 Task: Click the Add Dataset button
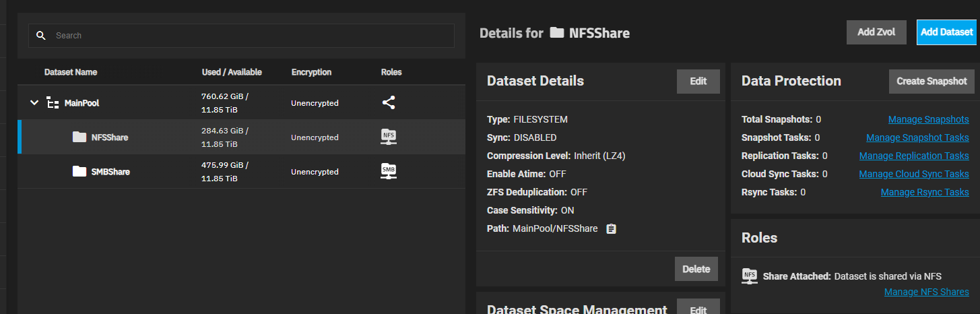point(946,32)
